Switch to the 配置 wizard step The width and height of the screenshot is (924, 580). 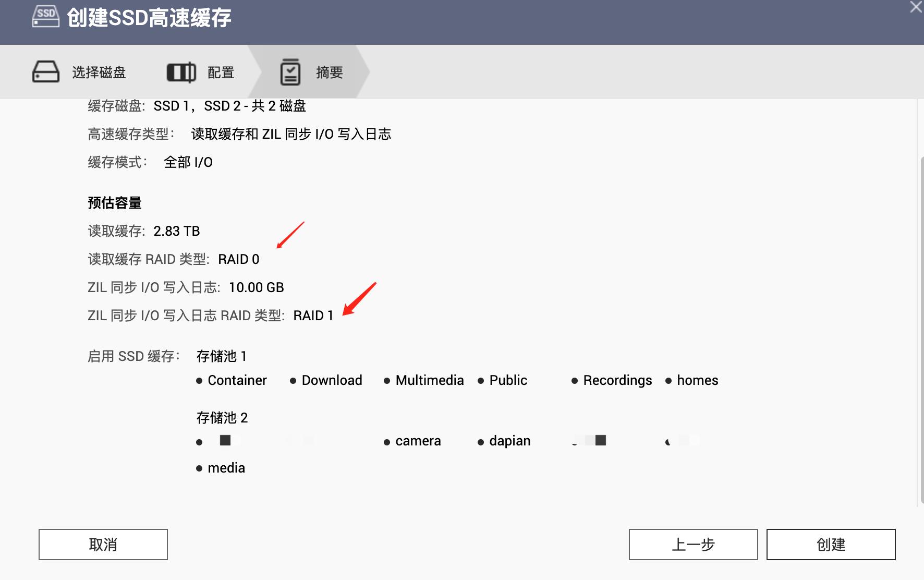221,72
